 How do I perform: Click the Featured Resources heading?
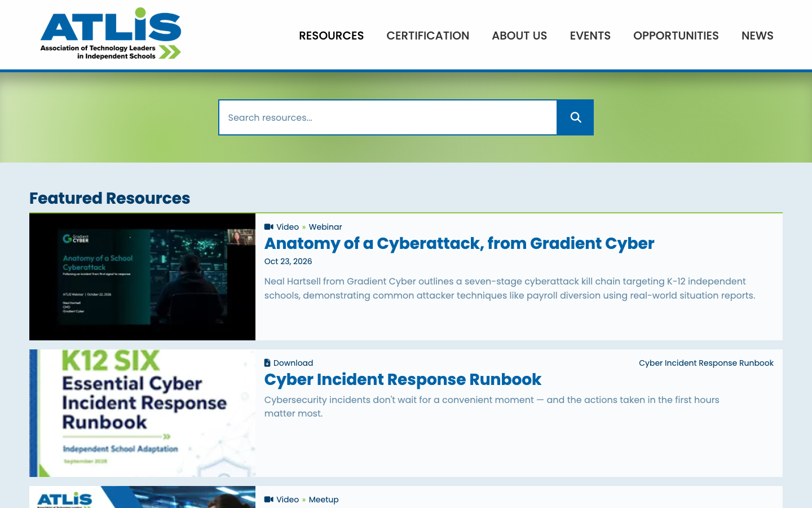pyautogui.click(x=109, y=198)
